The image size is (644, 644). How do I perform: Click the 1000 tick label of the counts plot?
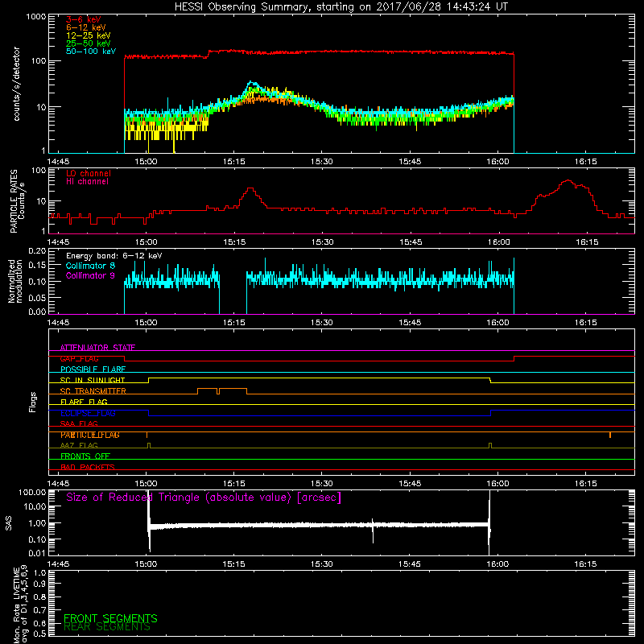(x=35, y=17)
